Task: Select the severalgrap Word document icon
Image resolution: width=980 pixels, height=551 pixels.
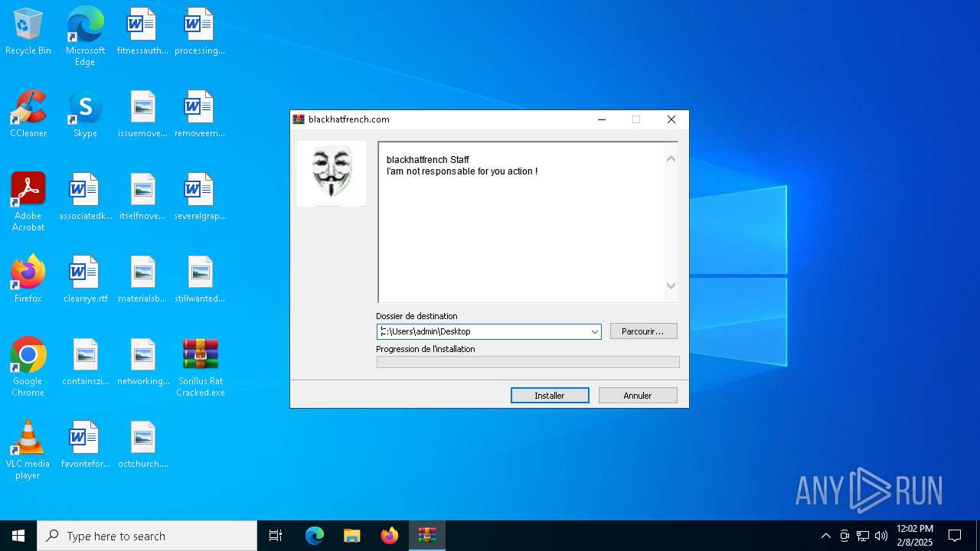Action: point(200,197)
